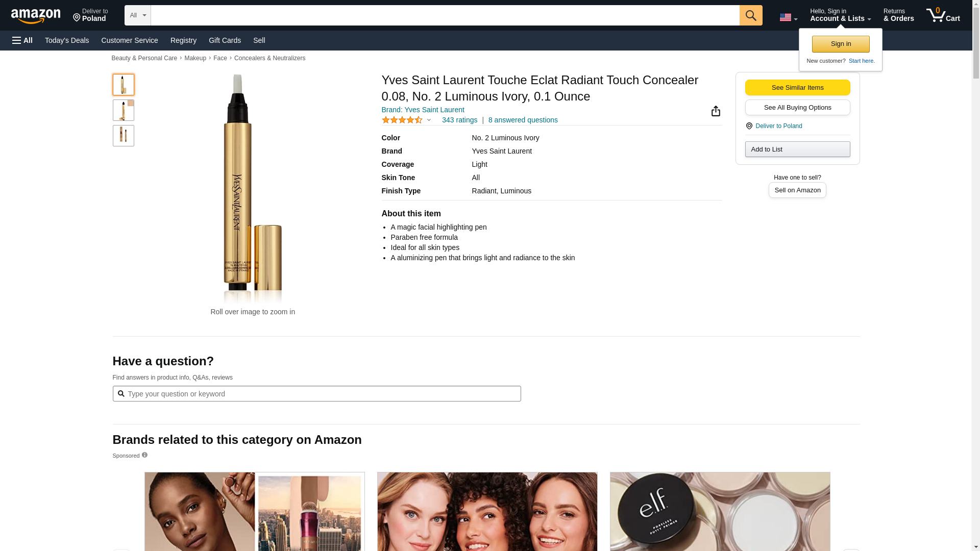Screen dimensions: 980x551
Task: Click the question or keyword input field
Action: click(x=316, y=394)
